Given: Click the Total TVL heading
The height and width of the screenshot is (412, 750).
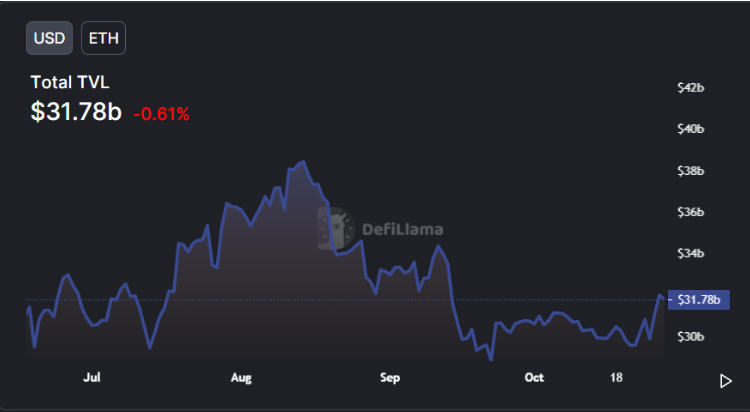Looking at the screenshot, I should pyautogui.click(x=70, y=82).
